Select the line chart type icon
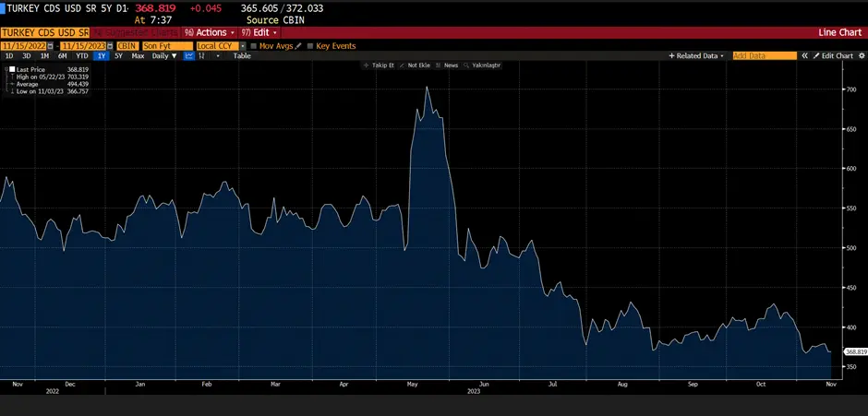The height and width of the screenshot is (416, 868). [x=188, y=56]
